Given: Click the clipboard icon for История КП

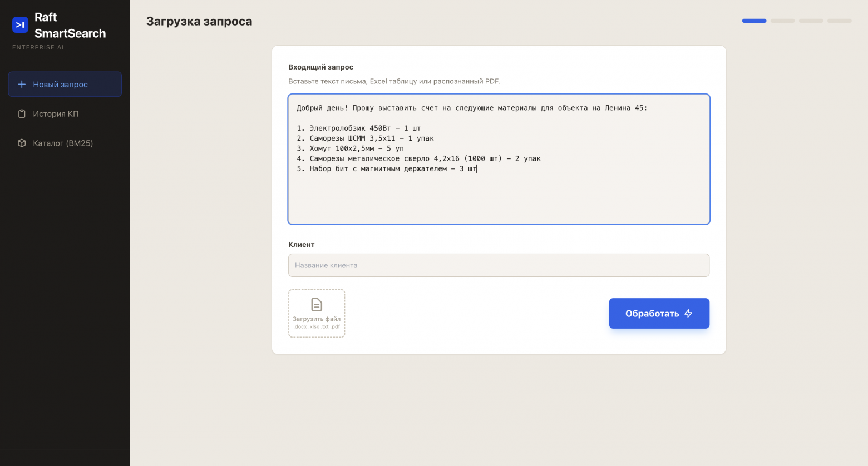Looking at the screenshot, I should pyautogui.click(x=22, y=114).
